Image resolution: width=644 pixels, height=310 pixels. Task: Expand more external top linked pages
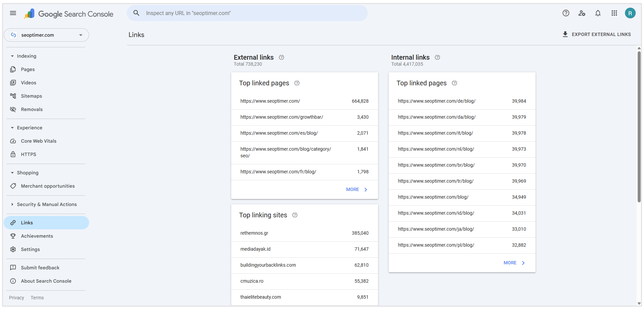click(357, 189)
